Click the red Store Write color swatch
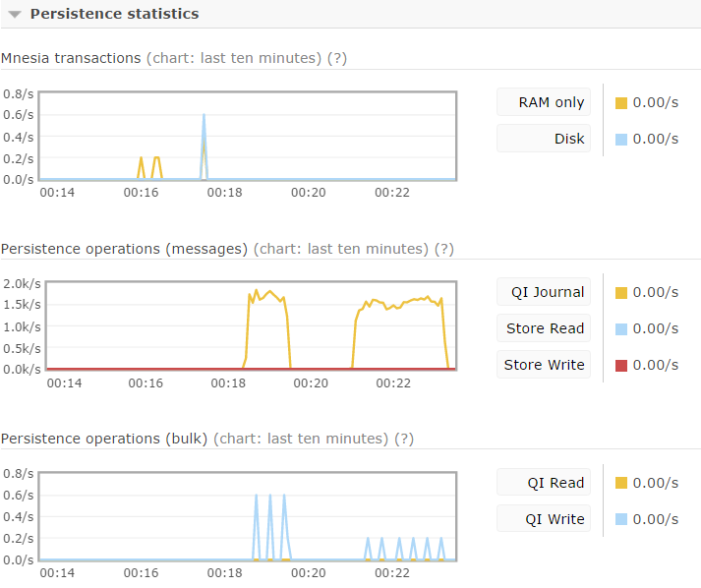 click(620, 366)
